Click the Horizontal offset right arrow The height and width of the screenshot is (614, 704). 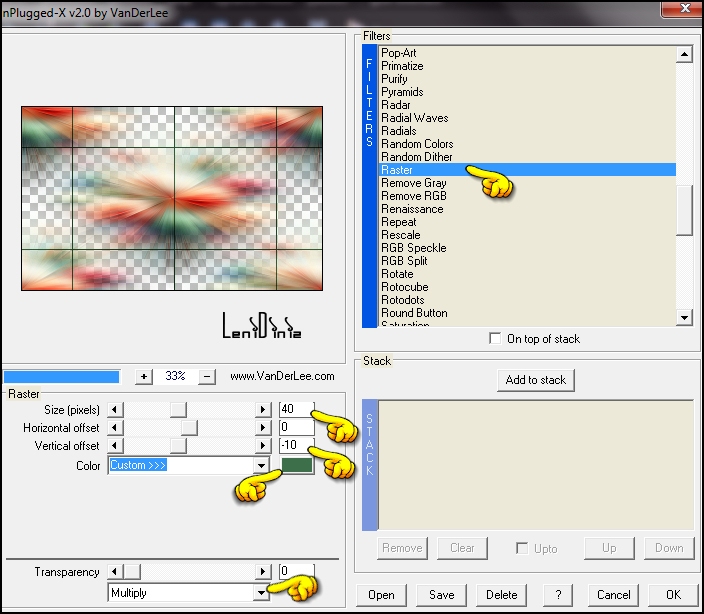tap(263, 428)
